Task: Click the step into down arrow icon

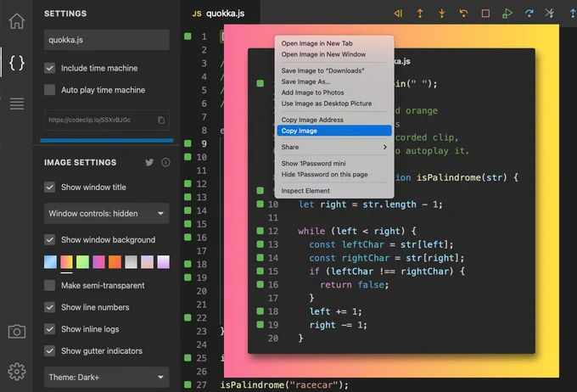Action: pos(441,14)
